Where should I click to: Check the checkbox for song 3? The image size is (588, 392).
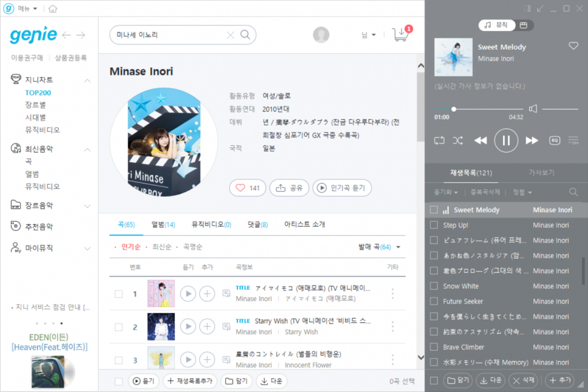click(118, 360)
